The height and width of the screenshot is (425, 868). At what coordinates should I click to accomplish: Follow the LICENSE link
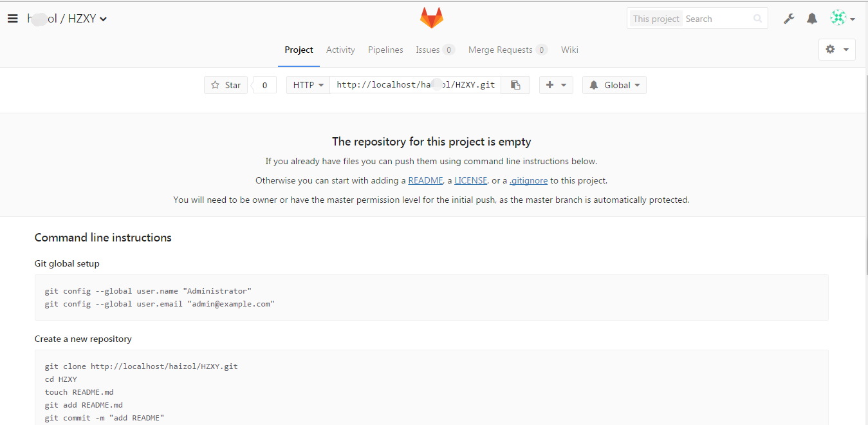471,180
